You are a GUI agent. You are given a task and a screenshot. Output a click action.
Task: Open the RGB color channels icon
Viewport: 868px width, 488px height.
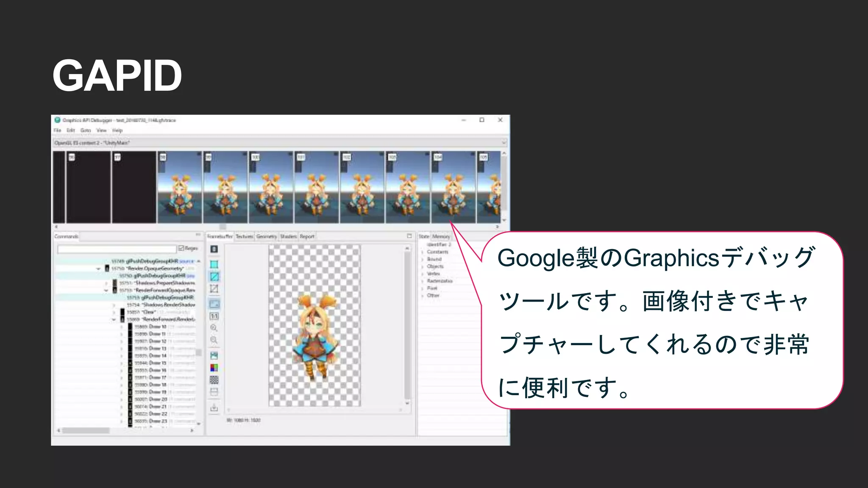(214, 368)
